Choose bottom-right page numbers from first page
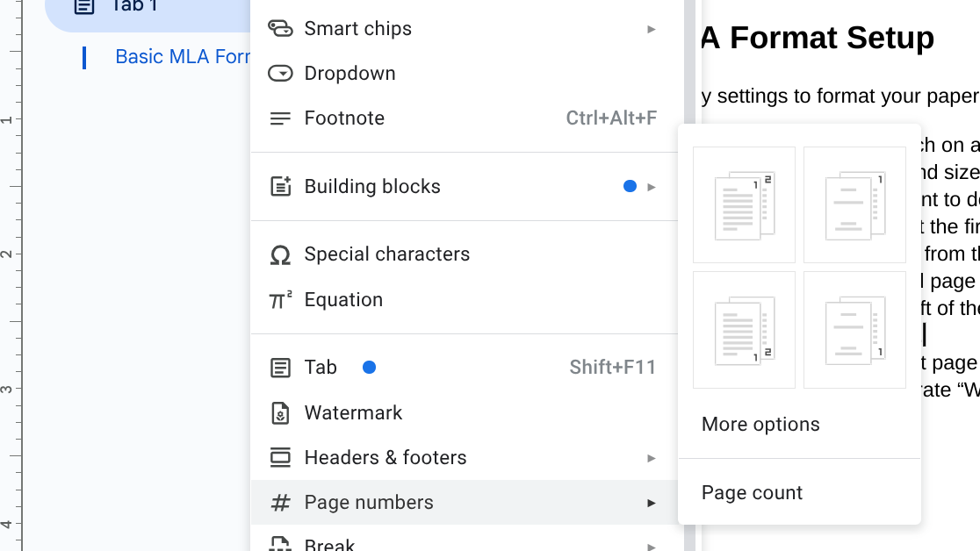This screenshot has height=551, width=980. (744, 330)
